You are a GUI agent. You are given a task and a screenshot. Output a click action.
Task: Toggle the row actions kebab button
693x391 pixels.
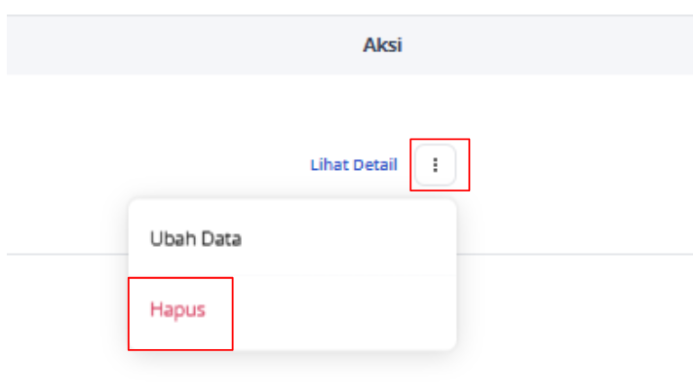435,165
